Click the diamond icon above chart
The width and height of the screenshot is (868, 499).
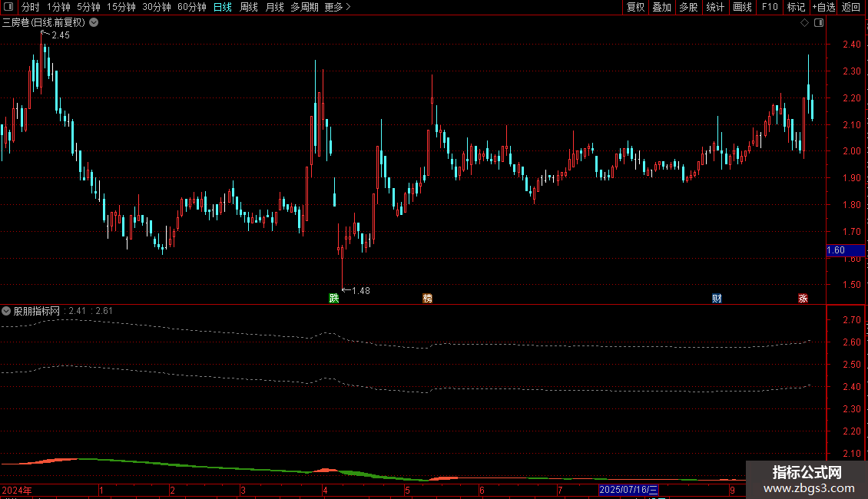click(805, 23)
